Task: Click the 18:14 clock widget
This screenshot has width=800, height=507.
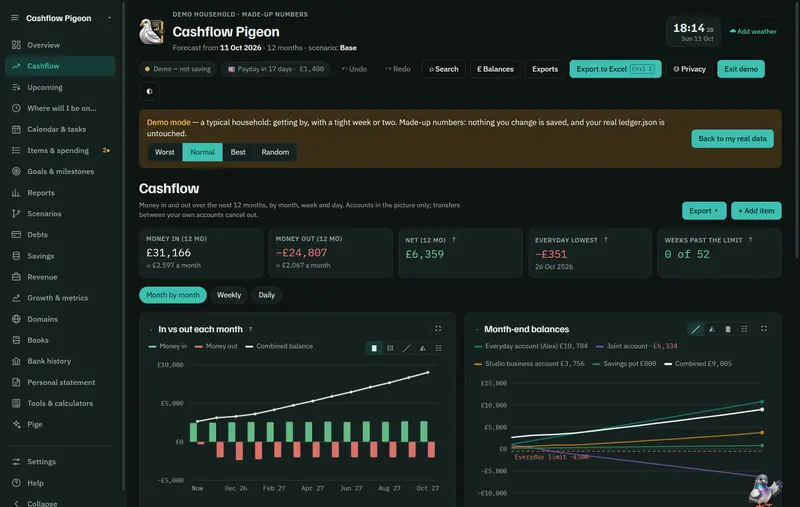Action: coord(693,32)
